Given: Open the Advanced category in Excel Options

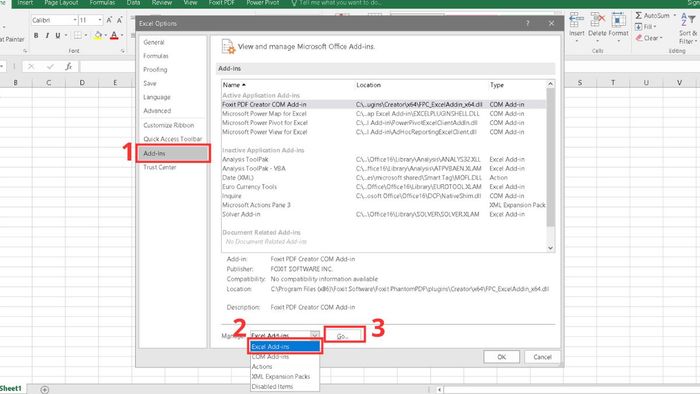Looking at the screenshot, I should (173, 111).
